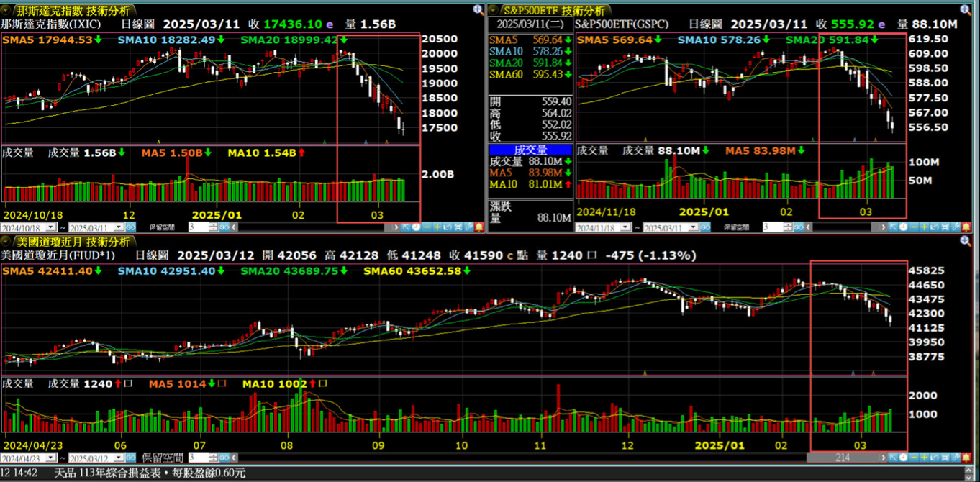Click the yellow minus zoom-out icon in Dow Jones toolbar
The width and height of the screenshot is (980, 482).
pyautogui.click(x=914, y=458)
